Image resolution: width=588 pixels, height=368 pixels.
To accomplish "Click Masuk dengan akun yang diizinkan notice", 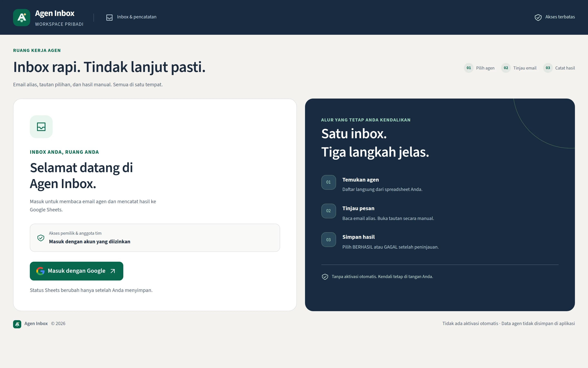I will tap(155, 238).
